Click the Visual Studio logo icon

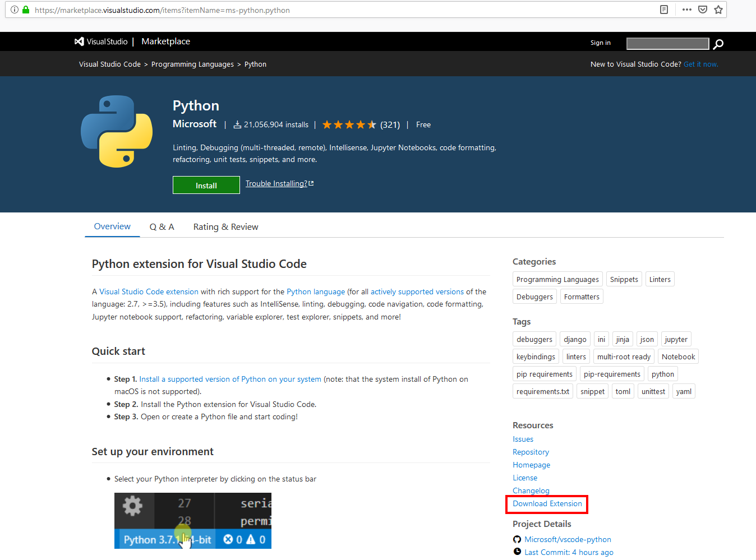point(79,41)
